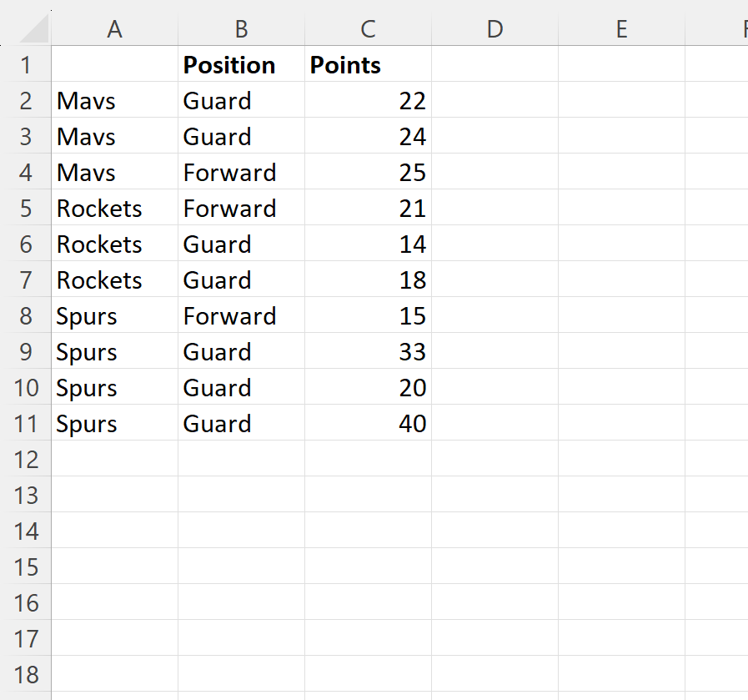
Task: Select column A header
Action: pos(114,28)
